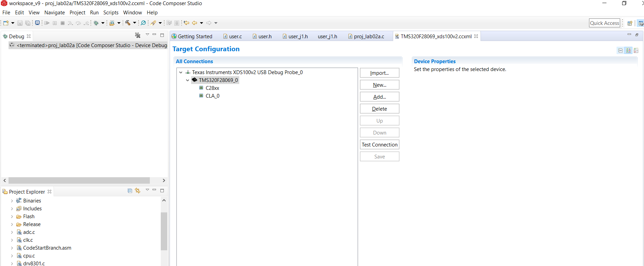
Task: Open the File menu
Action: (x=6, y=13)
